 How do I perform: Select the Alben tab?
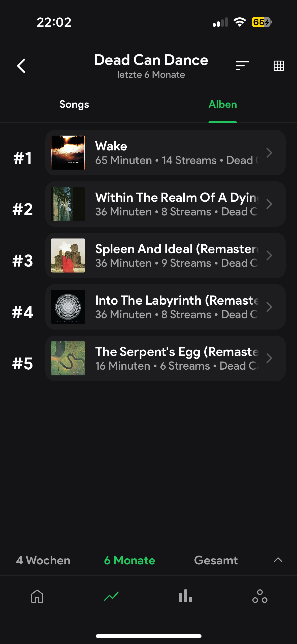tap(223, 104)
